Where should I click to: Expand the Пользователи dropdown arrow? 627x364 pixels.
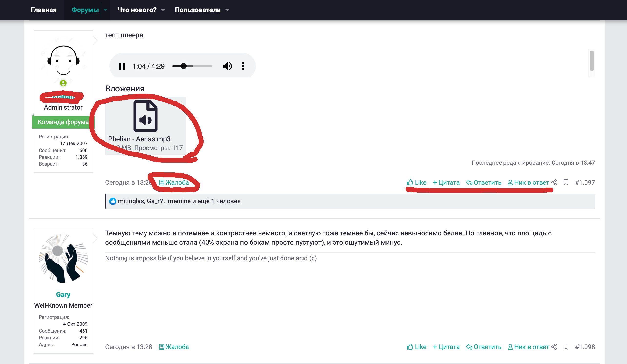pos(227,10)
